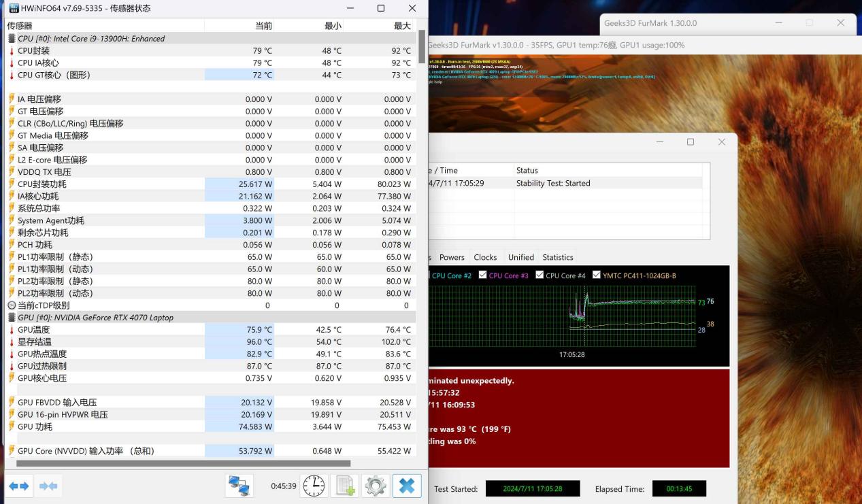Click the Test Started field showing 2024/7/11 17:05:28
The height and width of the screenshot is (504, 862).
533,488
